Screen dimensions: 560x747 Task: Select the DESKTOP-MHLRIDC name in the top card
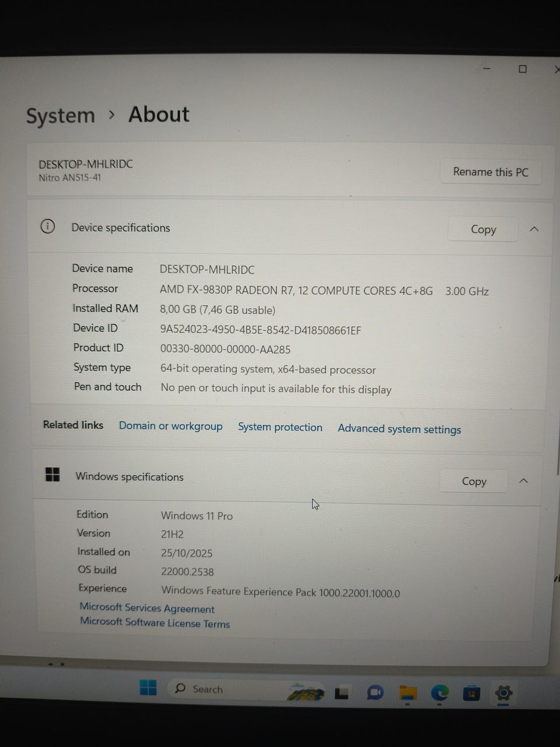coord(86,164)
